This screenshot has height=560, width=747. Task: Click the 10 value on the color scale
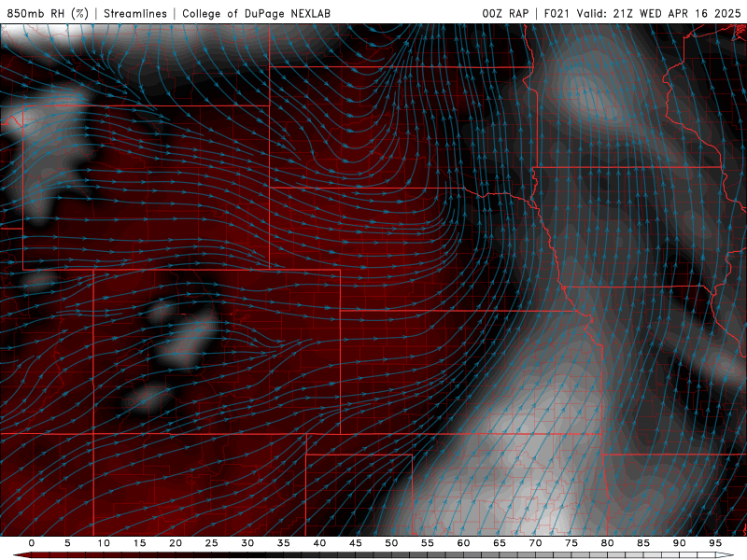(104, 543)
